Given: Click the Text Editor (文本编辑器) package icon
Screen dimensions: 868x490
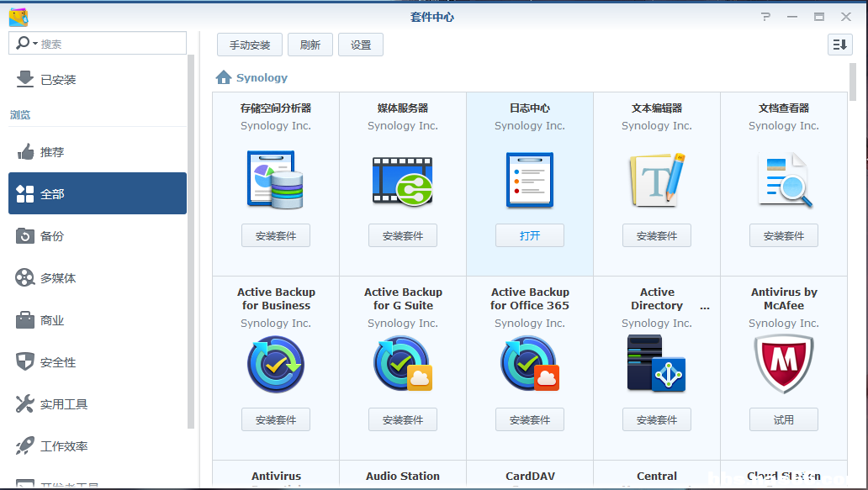Looking at the screenshot, I should pyautogui.click(x=657, y=181).
